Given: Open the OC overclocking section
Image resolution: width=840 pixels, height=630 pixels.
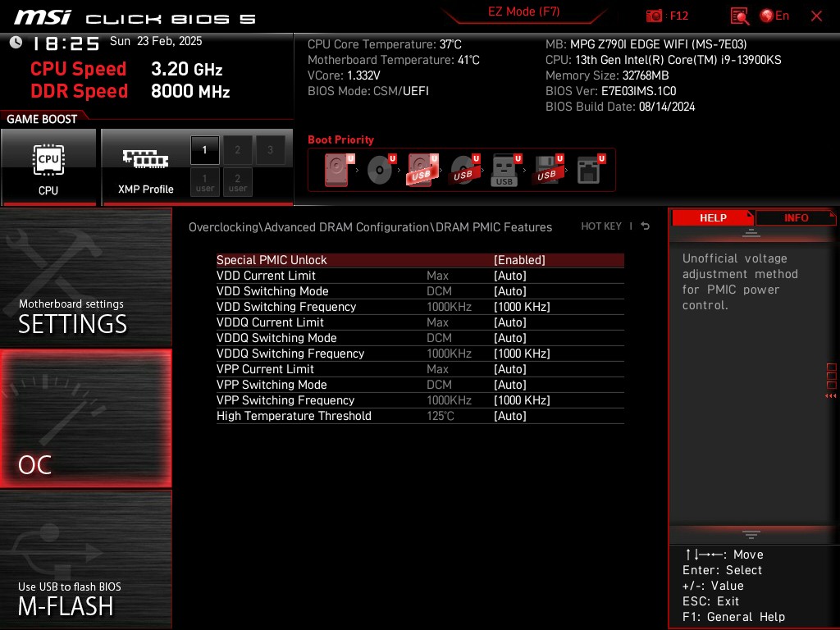Looking at the screenshot, I should (x=85, y=418).
